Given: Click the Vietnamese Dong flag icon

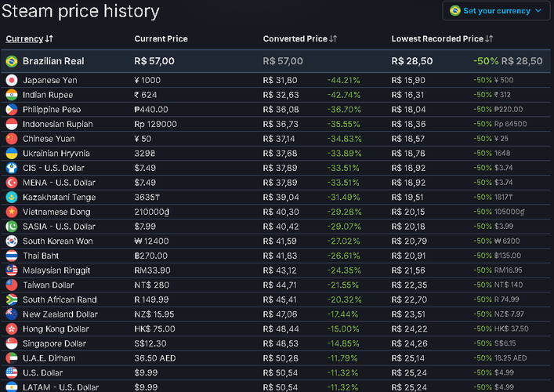Looking at the screenshot, I should [x=12, y=212].
